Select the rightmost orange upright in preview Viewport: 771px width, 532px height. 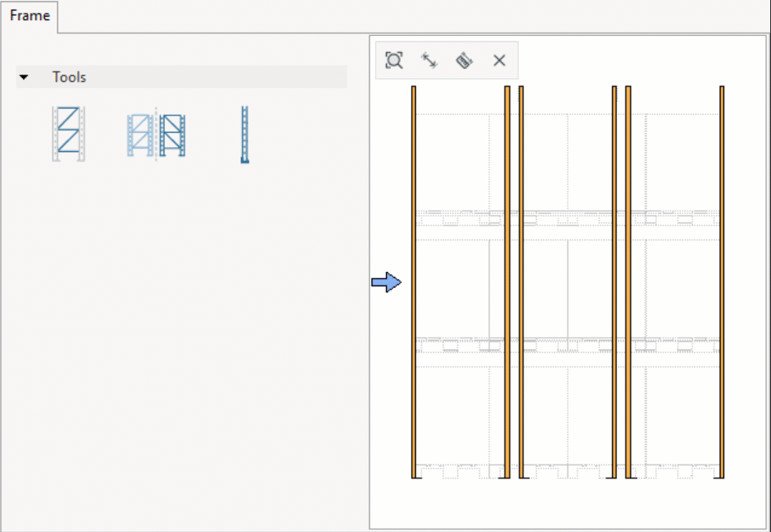(x=722, y=282)
